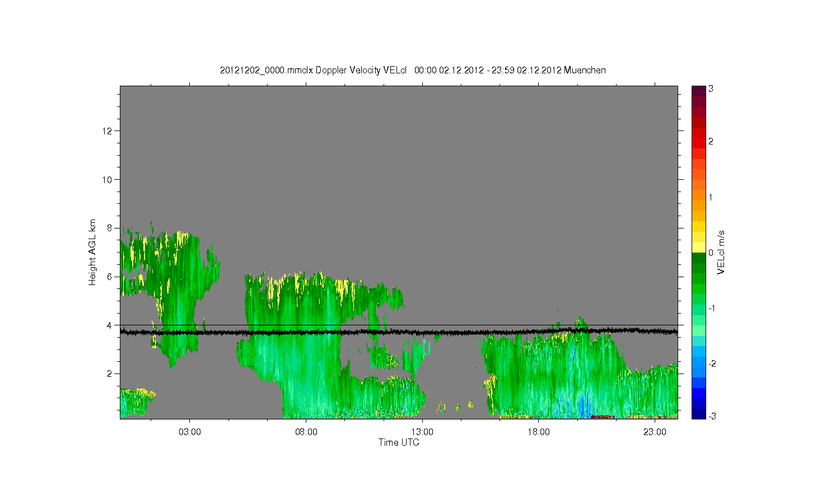Click the colorbar value 3 label
This screenshot has height=504, width=840.
coord(711,89)
